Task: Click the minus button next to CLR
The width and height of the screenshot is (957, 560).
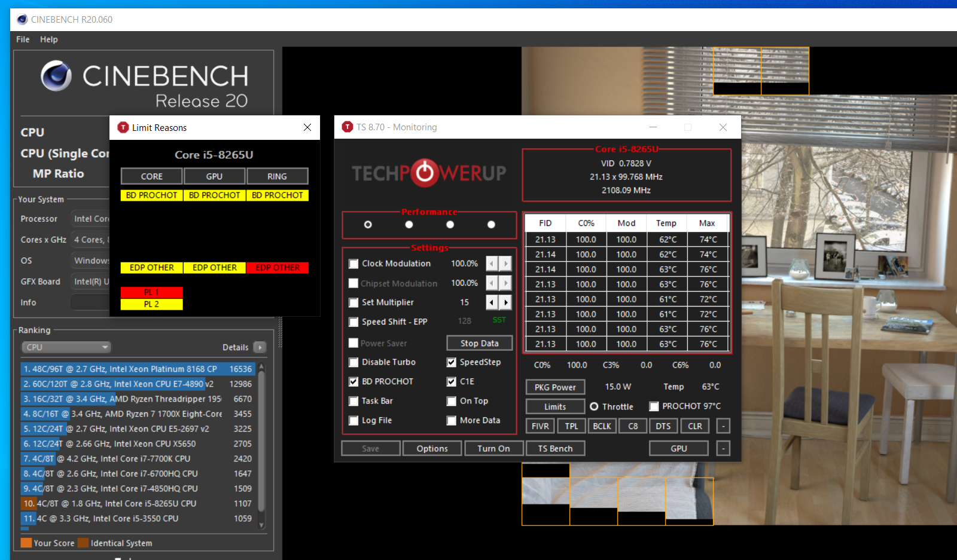Action: 723,426
